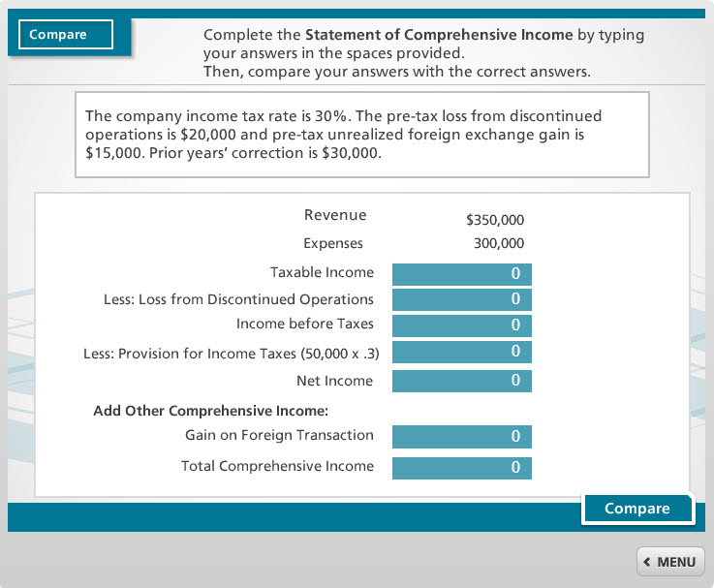Select the Net Income input field
The image size is (714, 588).
[462, 381]
